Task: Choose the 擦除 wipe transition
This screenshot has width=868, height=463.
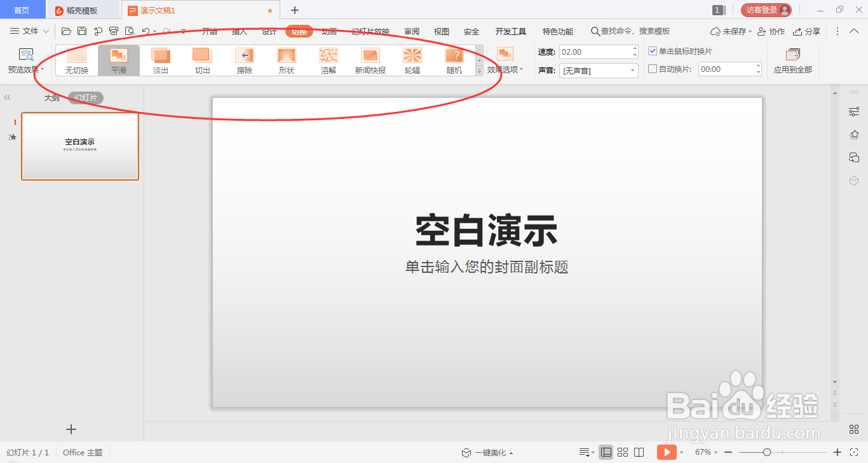Action: click(245, 61)
